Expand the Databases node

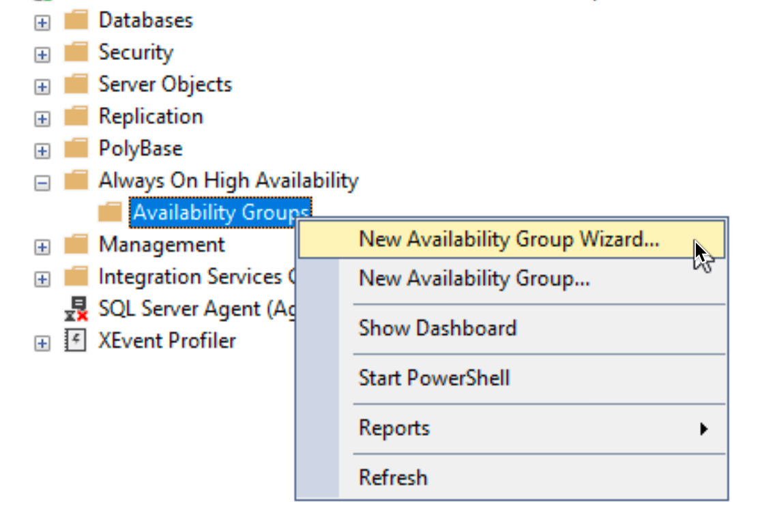[x=42, y=23]
